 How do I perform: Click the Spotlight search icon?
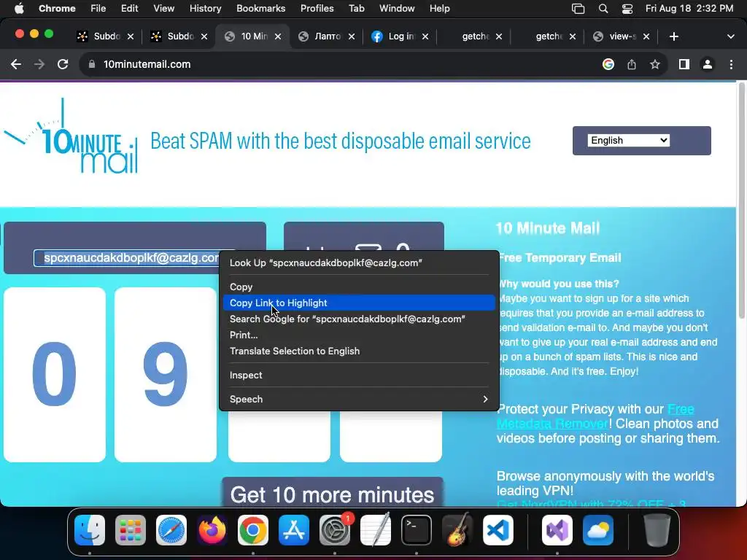point(603,9)
